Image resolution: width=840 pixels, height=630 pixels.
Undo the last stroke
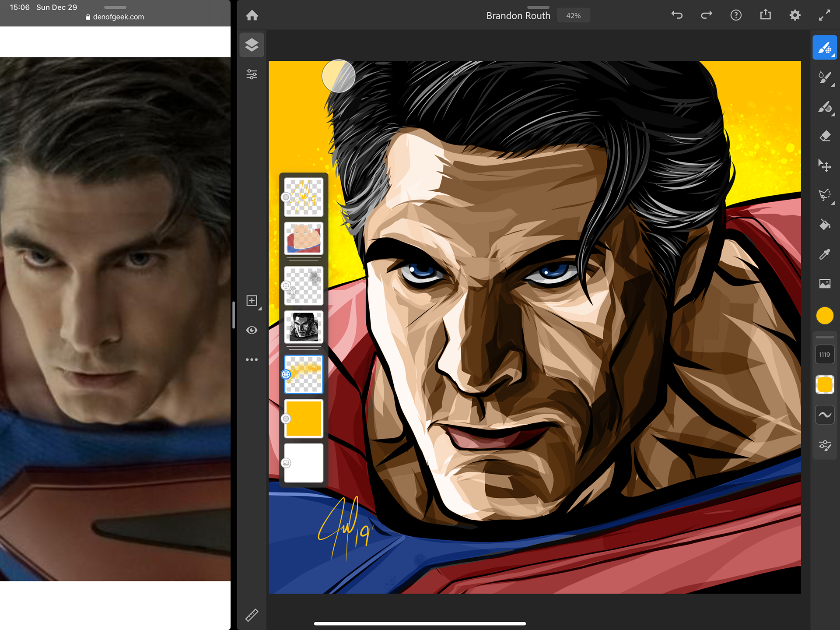pyautogui.click(x=677, y=15)
